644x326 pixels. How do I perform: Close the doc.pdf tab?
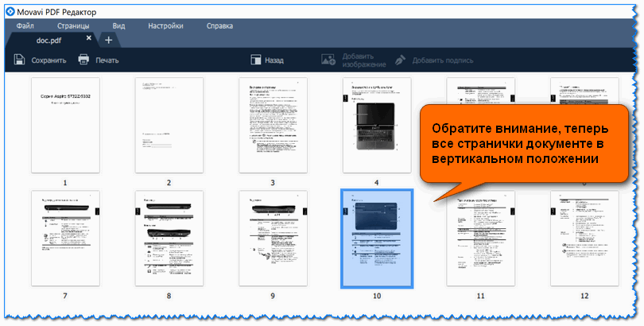tap(89, 38)
